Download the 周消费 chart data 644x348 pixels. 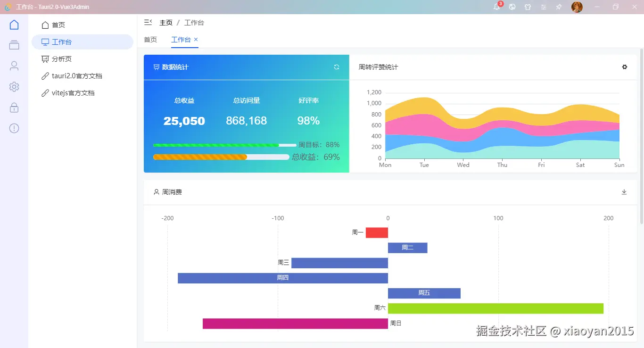point(624,192)
